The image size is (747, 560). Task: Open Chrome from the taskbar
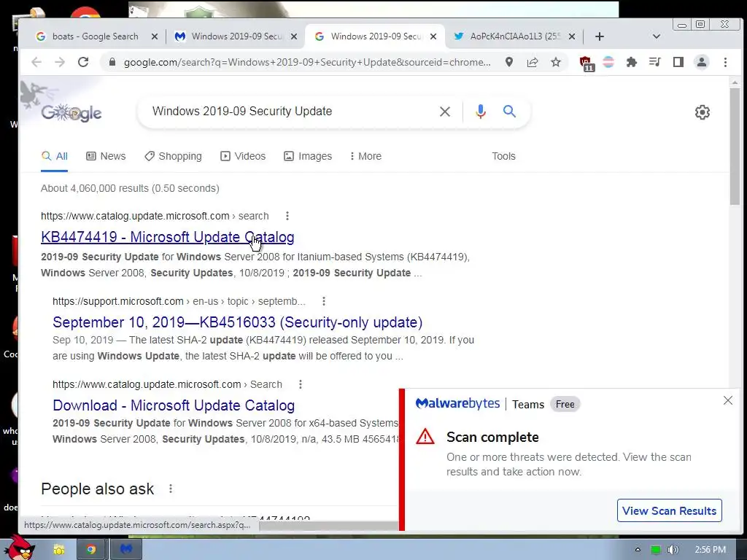pos(90,550)
